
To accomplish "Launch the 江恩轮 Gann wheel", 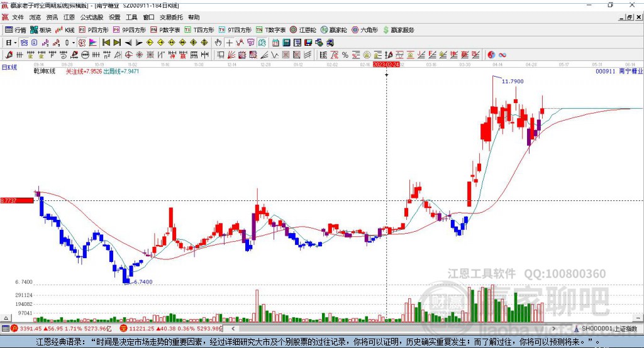I will [303, 30].
